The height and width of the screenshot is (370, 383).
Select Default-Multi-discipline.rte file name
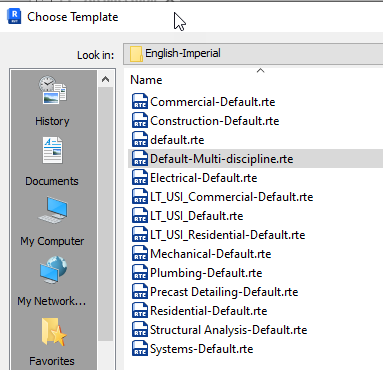222,159
